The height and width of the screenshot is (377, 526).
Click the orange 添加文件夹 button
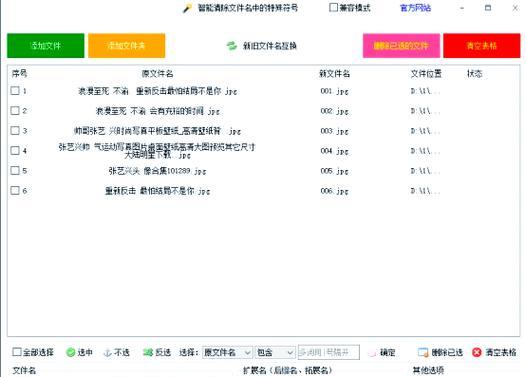point(126,46)
